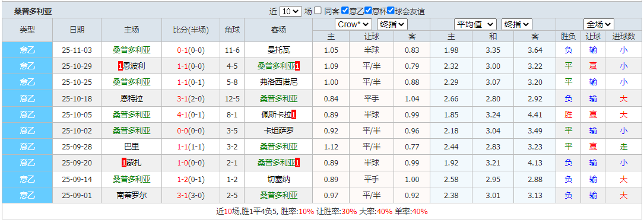
Task: Open the 曼托瓦 away team link
Action: tap(279, 50)
